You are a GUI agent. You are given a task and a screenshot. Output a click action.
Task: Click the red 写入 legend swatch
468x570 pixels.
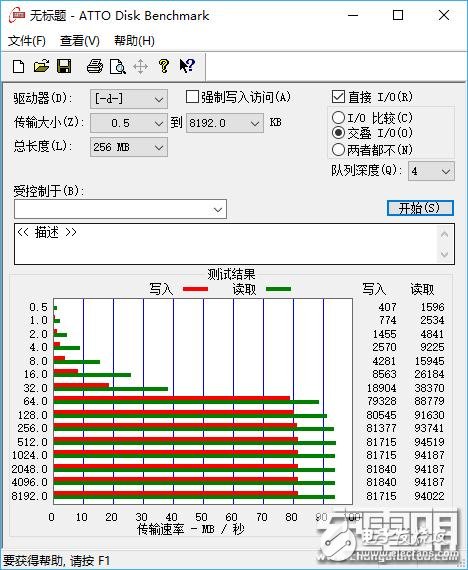pos(195,289)
